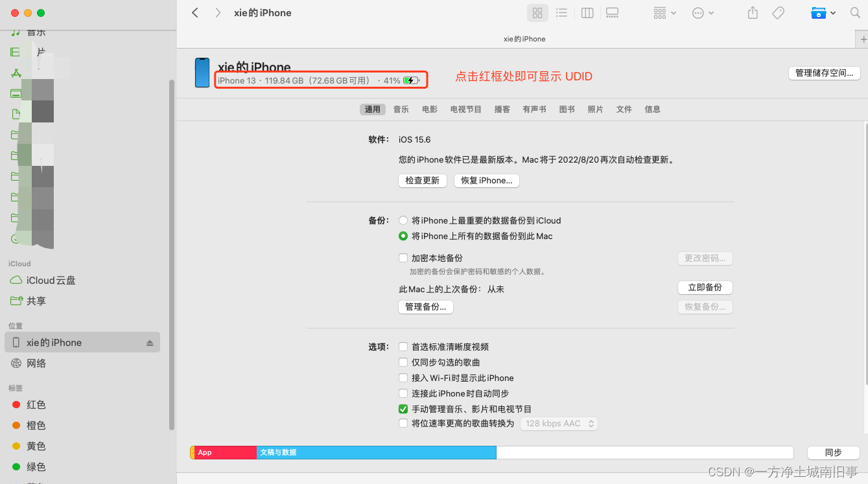Switch to the 音乐 tab

(x=401, y=109)
